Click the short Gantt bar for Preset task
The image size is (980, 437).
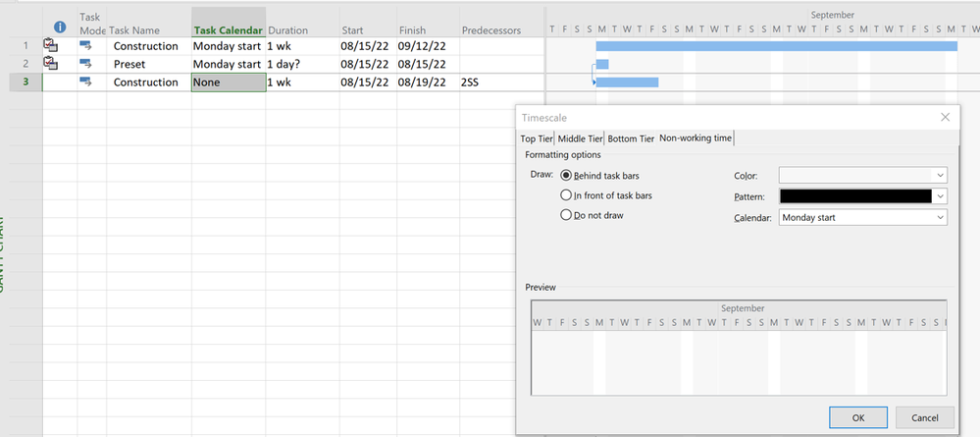click(x=602, y=64)
